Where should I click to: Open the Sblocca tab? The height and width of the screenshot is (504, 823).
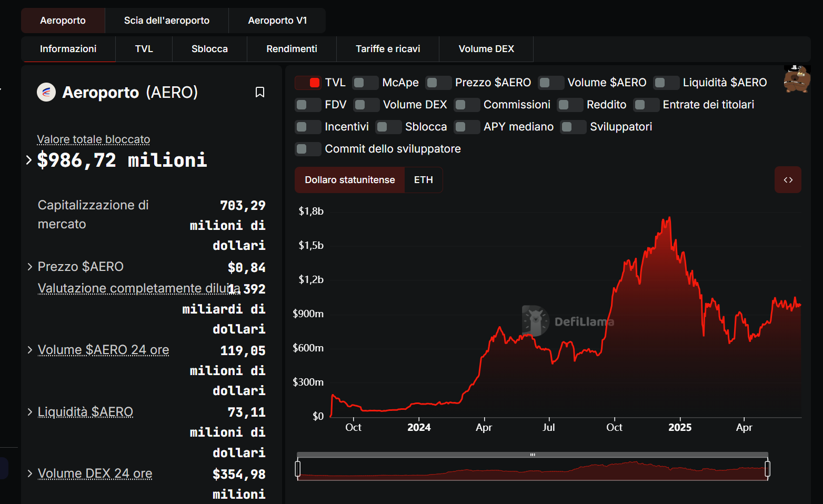(209, 49)
